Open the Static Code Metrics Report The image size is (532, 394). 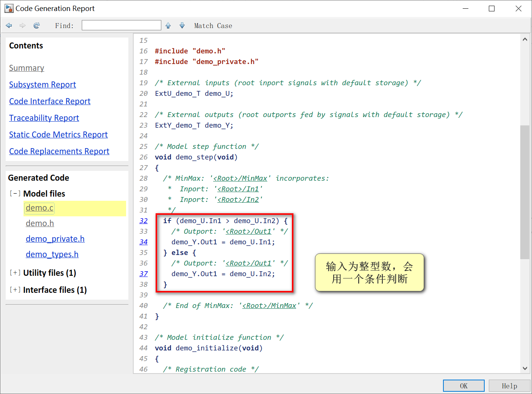58,134
